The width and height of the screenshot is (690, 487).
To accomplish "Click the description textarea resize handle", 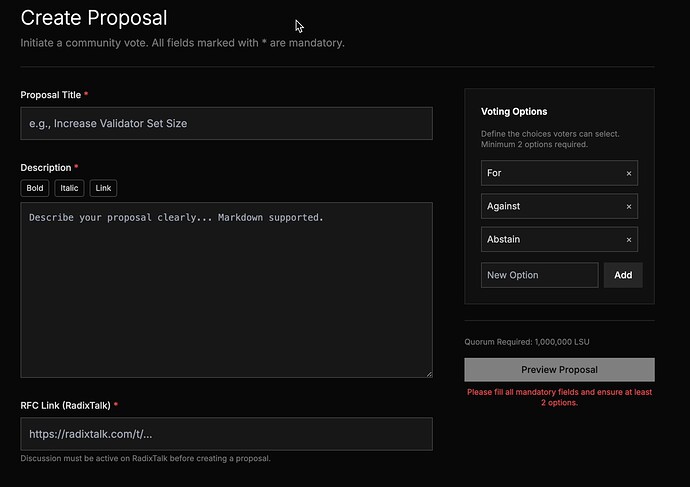I will tap(428, 373).
